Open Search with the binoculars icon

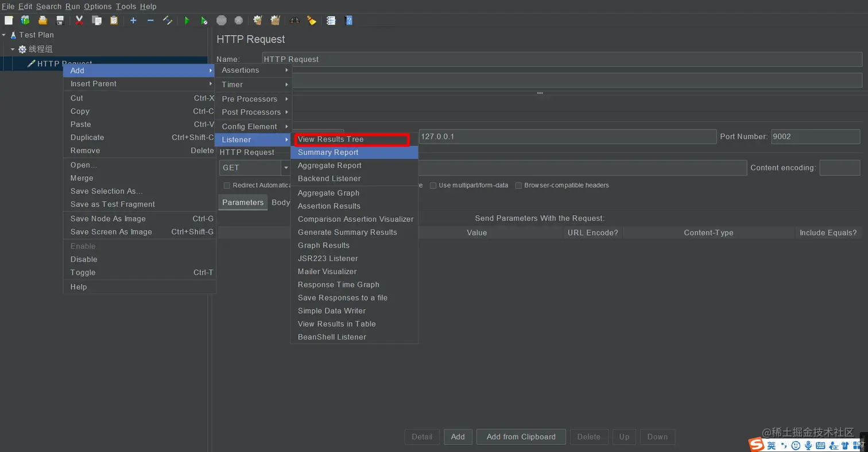click(294, 20)
